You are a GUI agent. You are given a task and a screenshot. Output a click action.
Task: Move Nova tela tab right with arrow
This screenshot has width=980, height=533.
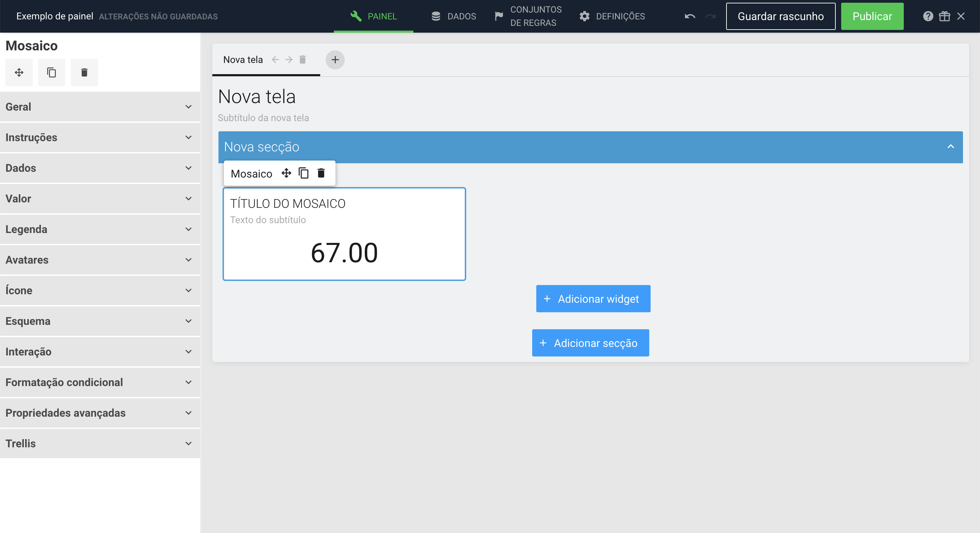tap(289, 60)
